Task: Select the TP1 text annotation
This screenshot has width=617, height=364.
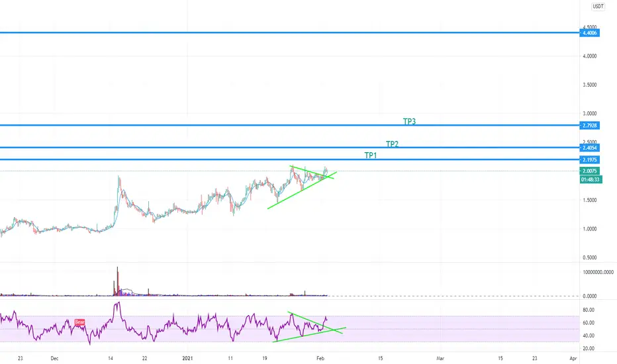Action: point(371,156)
